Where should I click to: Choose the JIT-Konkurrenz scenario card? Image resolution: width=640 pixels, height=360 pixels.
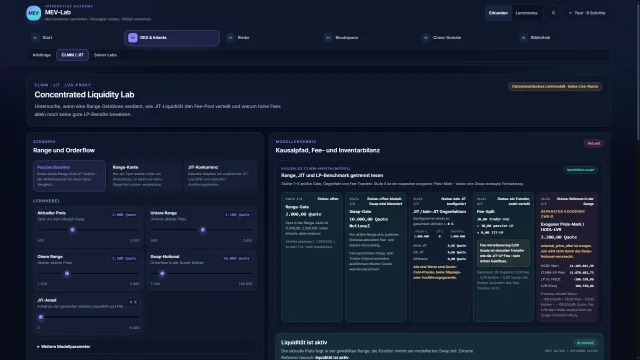click(x=220, y=176)
